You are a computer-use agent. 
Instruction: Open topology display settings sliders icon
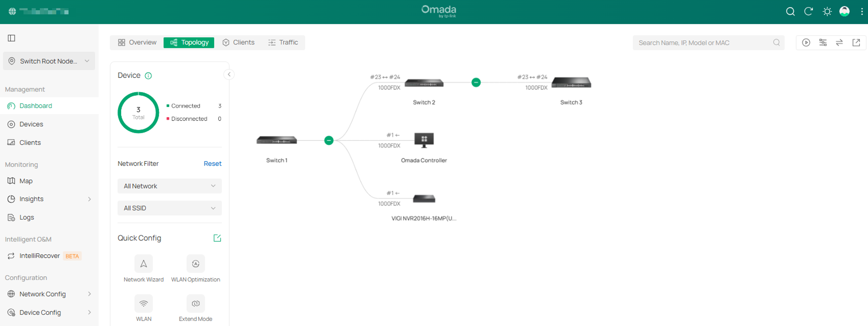coord(823,43)
